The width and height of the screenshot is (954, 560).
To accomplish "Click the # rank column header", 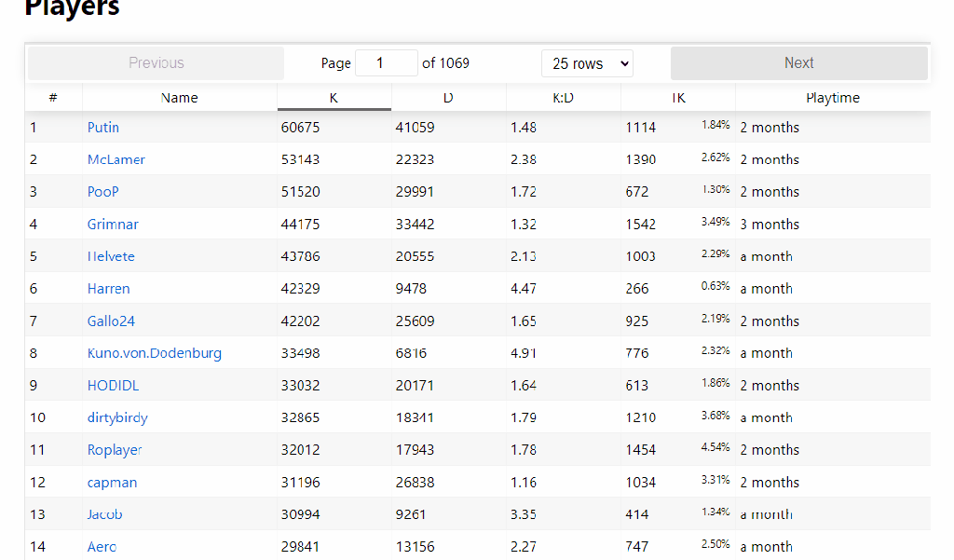I will pos(53,98).
